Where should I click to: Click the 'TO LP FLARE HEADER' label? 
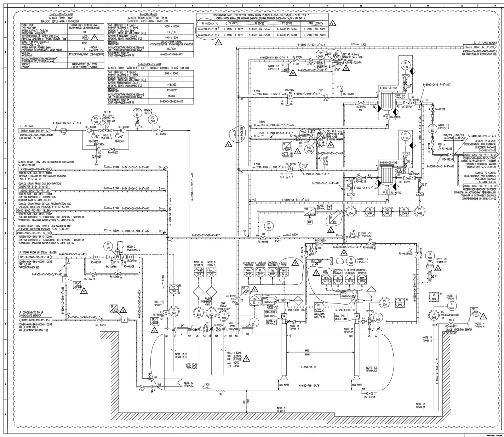pyautogui.click(x=485, y=43)
